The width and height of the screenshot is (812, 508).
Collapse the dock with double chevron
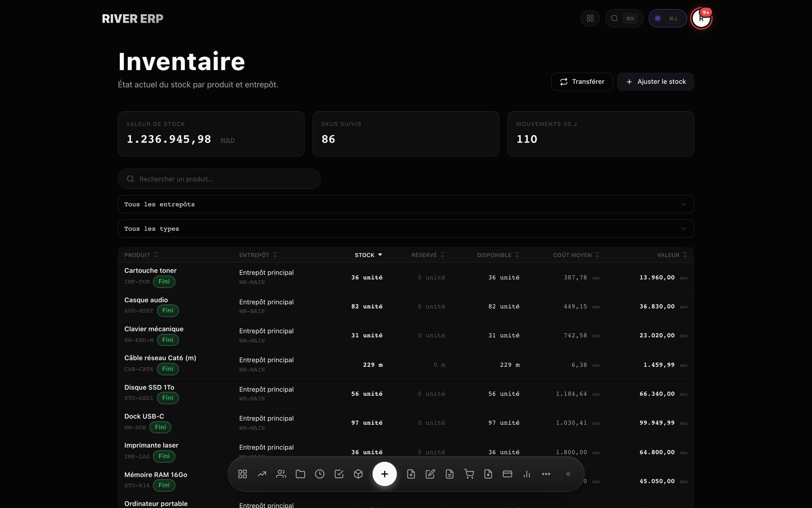tap(568, 474)
